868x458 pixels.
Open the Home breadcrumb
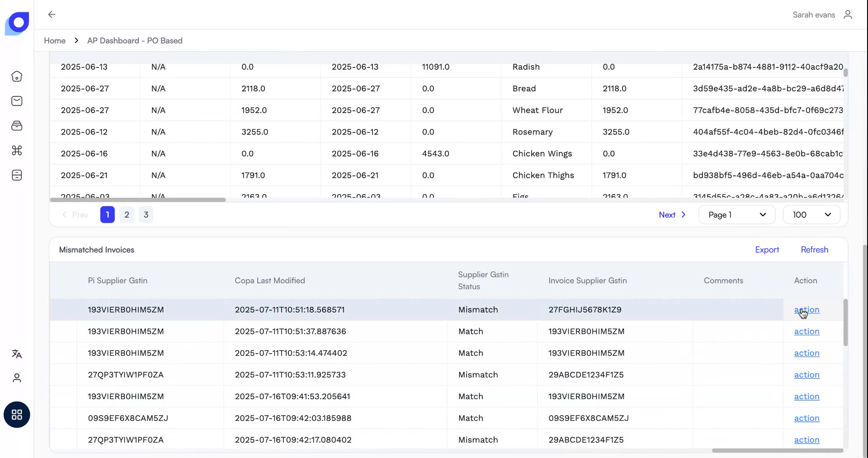click(x=54, y=40)
